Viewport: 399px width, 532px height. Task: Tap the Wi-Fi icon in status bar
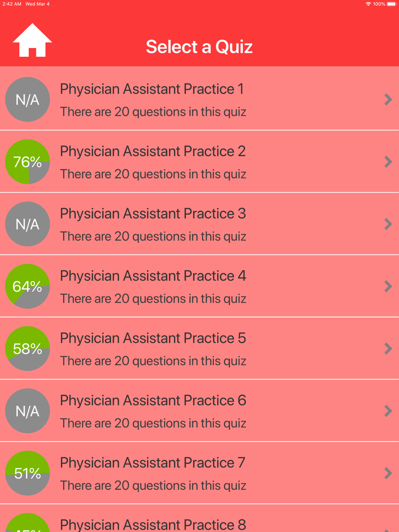tap(368, 4)
